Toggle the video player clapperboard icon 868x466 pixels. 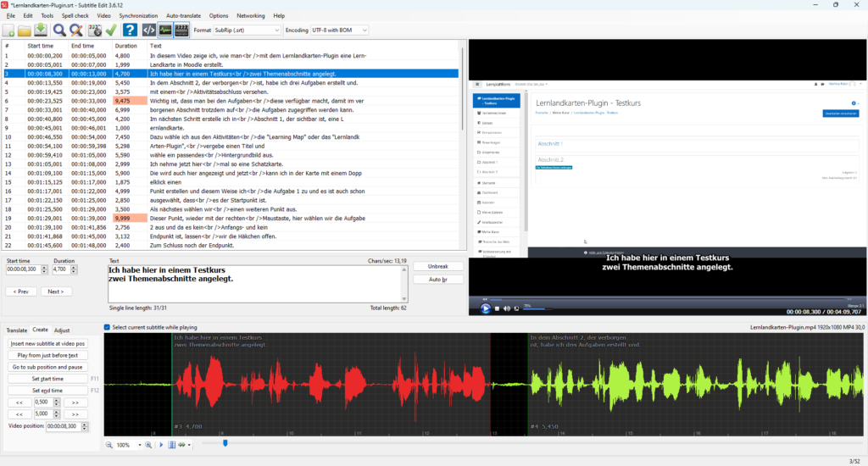pyautogui.click(x=181, y=31)
